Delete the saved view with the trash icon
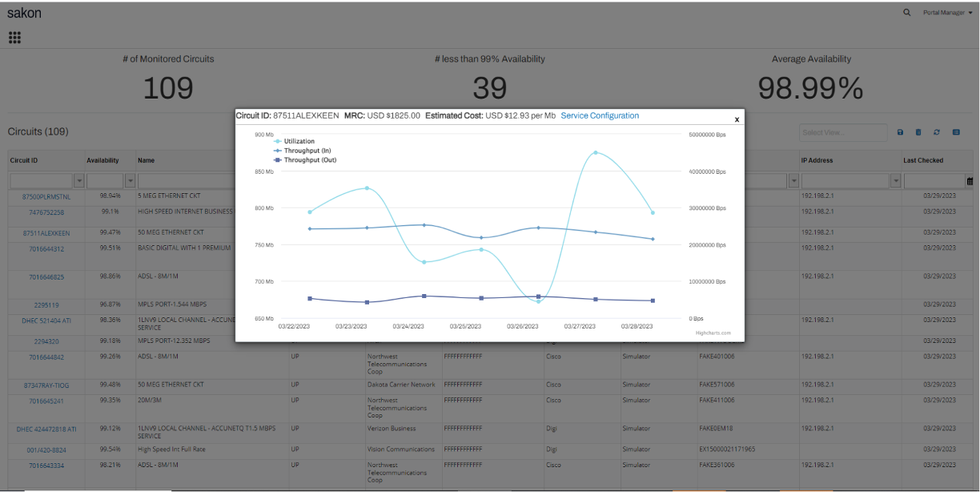This screenshot has height=492, width=980. pos(918,132)
